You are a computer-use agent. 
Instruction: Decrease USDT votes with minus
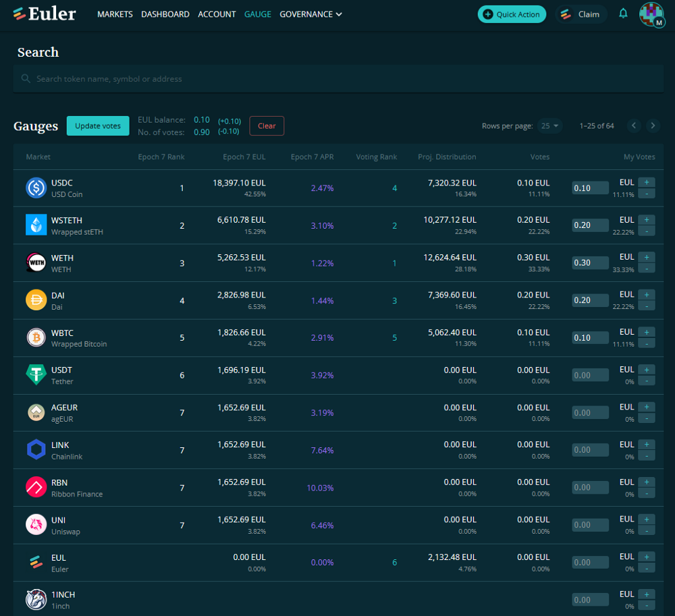(647, 381)
